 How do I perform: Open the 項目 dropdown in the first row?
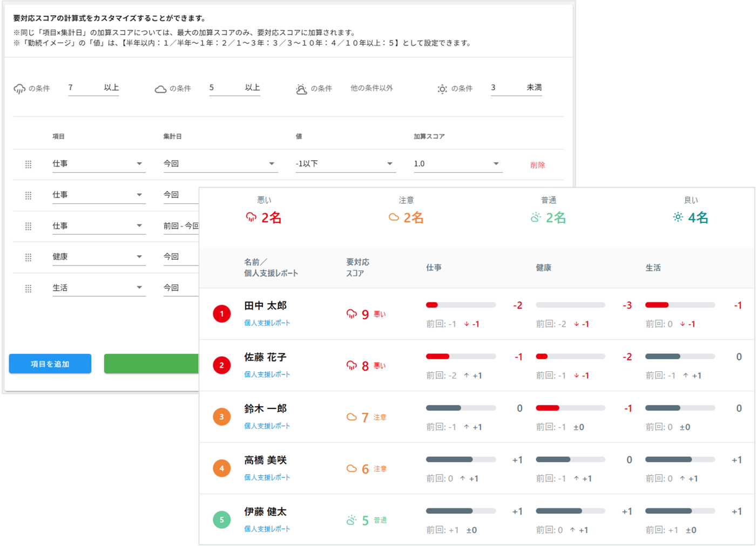[x=98, y=164]
